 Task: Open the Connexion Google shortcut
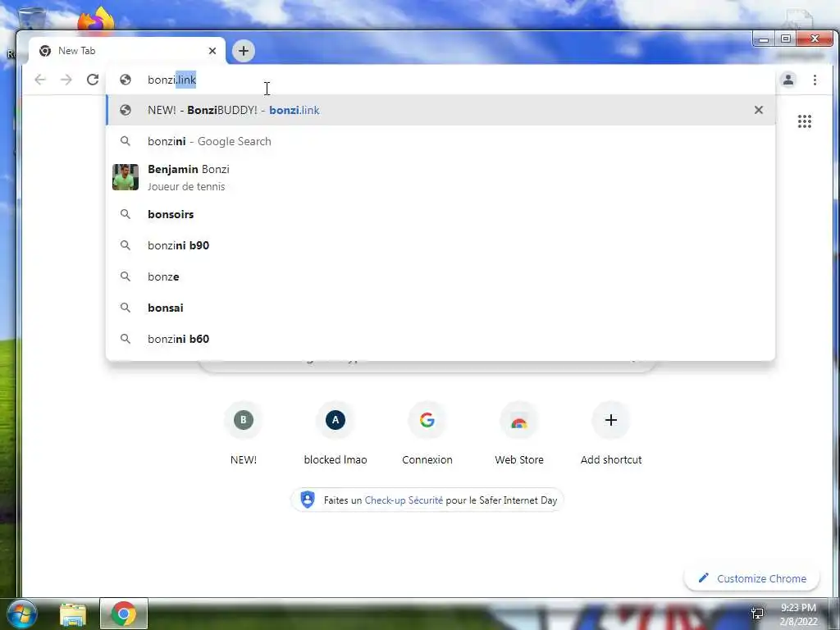427,433
